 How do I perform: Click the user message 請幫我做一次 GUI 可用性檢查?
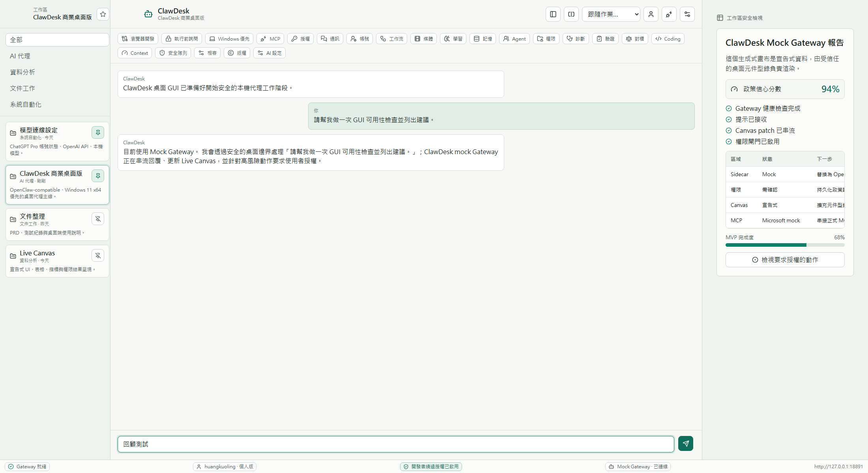(x=501, y=116)
